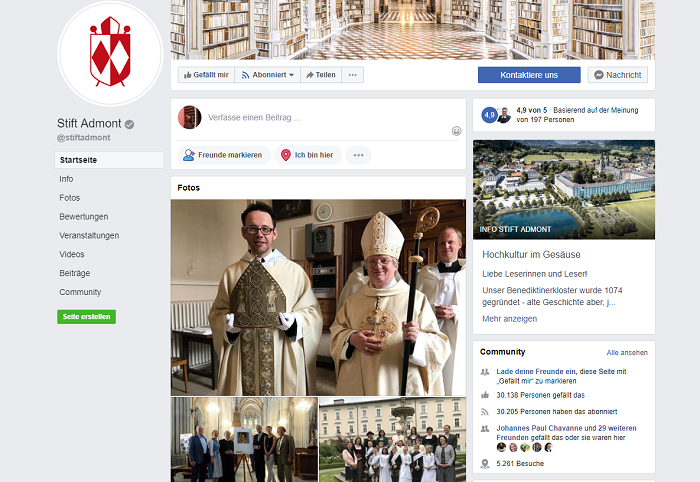
Task: Click Alle ansehen in Community panel
Action: pos(627,353)
